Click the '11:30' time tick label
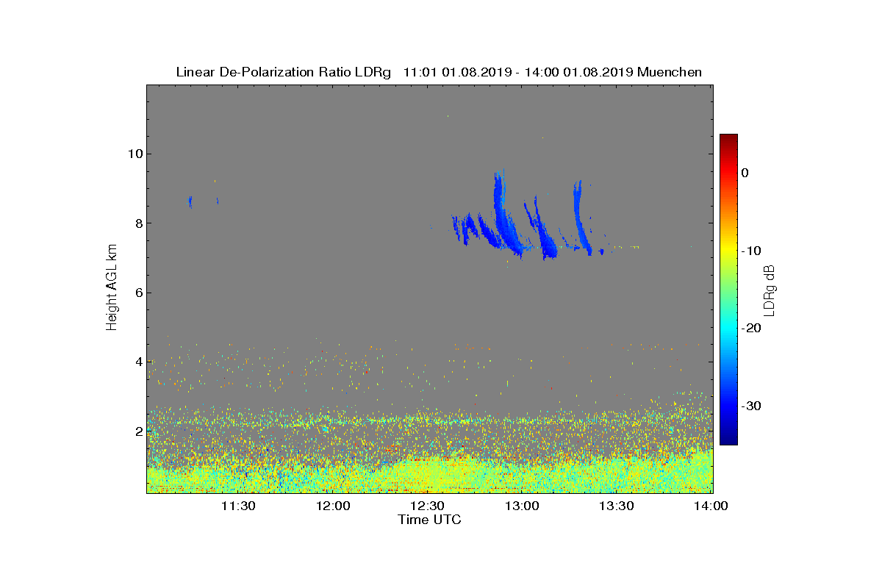Viewport: 882px width, 588px height. (x=238, y=506)
